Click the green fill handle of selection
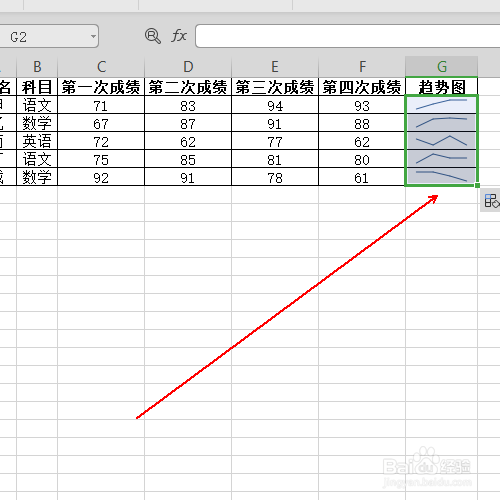This screenshot has height=500, width=500. tap(477, 185)
